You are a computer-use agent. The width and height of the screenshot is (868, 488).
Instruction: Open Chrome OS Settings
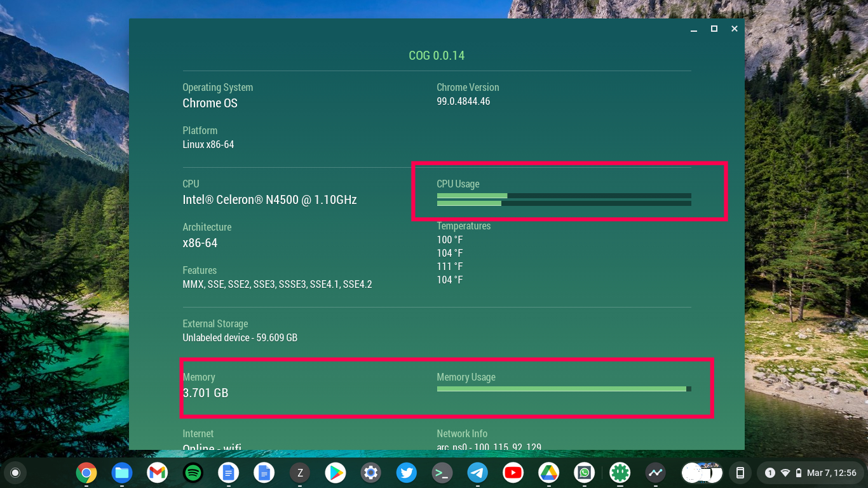[x=370, y=473]
